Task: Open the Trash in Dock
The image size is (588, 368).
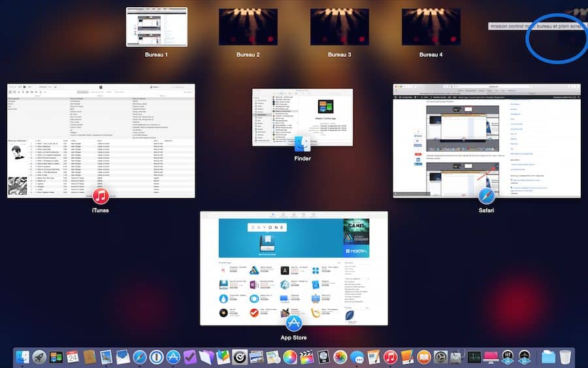Action: click(565, 357)
